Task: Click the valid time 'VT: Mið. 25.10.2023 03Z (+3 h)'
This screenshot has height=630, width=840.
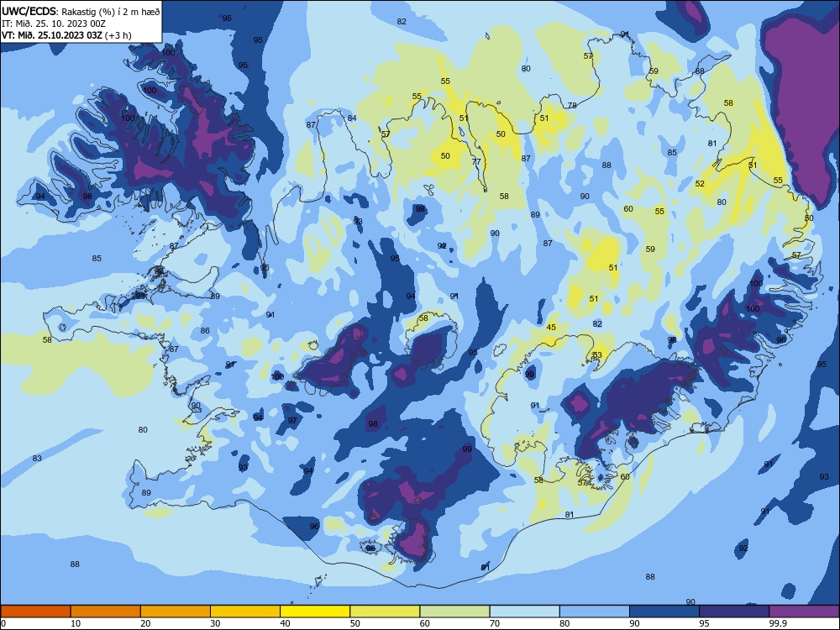Action: pos(66,35)
